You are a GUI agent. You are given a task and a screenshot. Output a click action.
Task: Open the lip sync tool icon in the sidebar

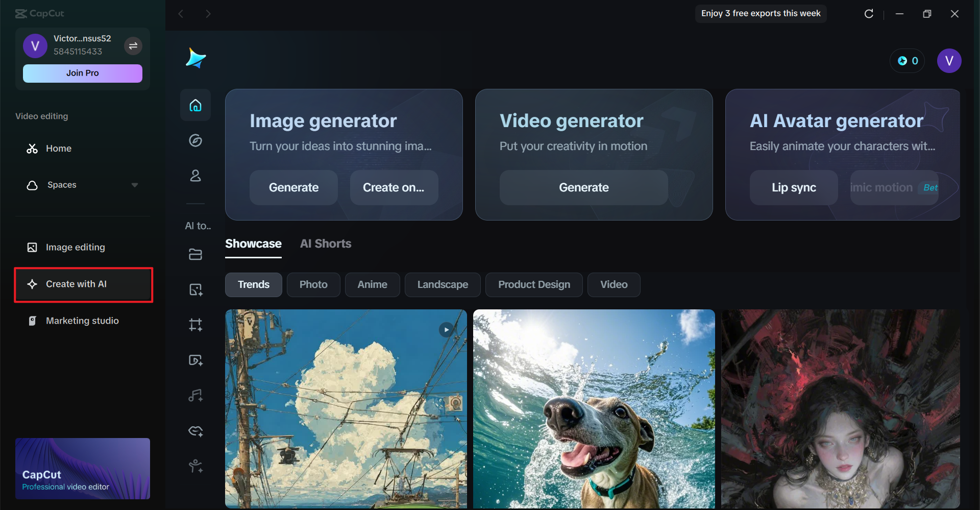tap(195, 430)
